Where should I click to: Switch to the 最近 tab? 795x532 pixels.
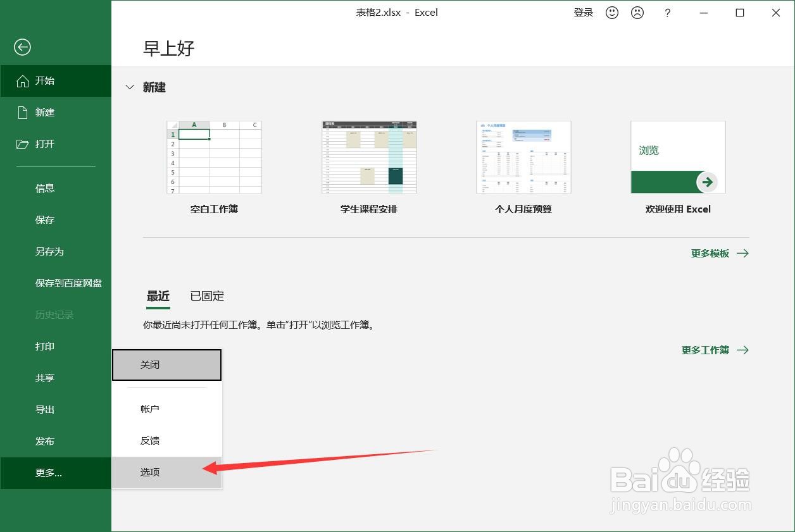158,296
